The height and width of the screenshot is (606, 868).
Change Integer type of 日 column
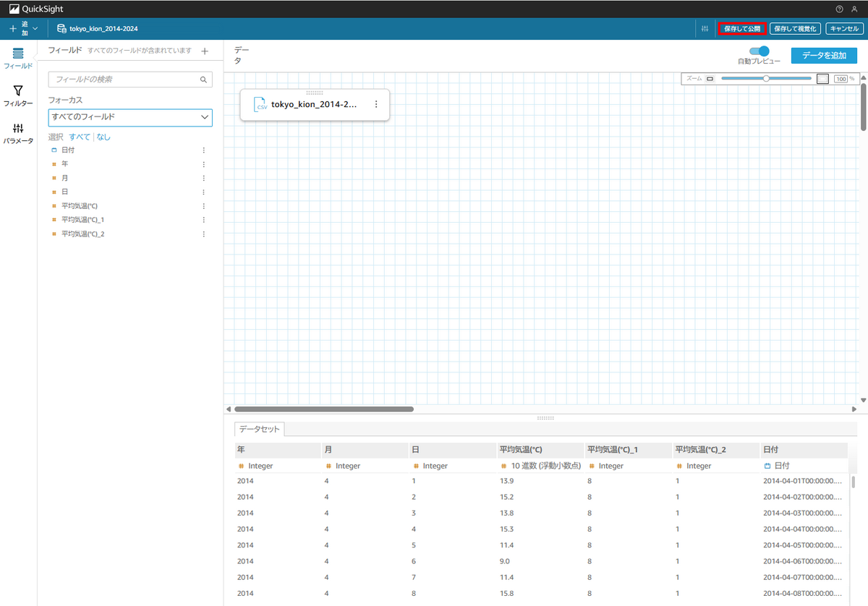point(430,466)
